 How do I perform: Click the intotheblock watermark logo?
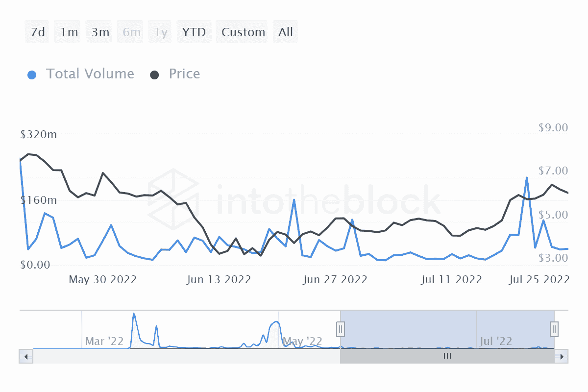(173, 196)
